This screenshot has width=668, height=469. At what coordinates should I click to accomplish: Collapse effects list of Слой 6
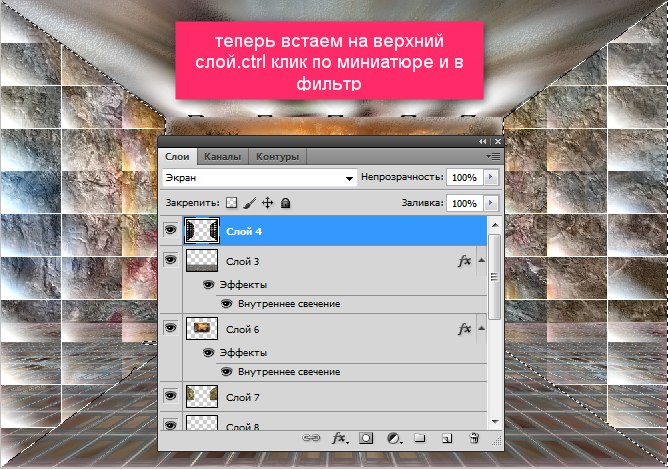[x=481, y=328]
